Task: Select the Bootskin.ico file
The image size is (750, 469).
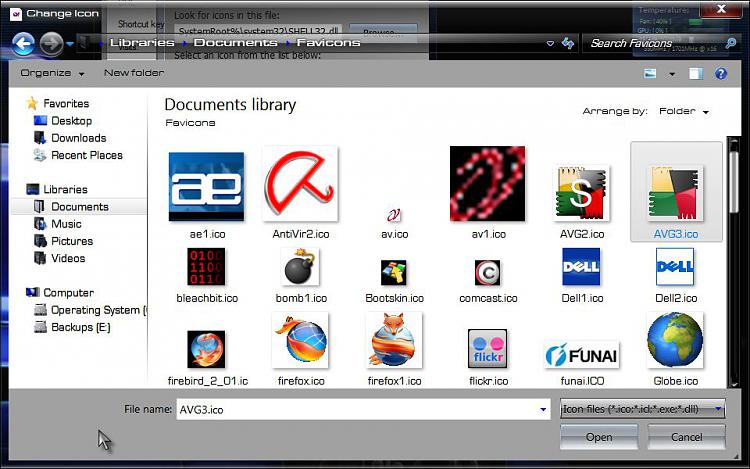Action: tap(394, 282)
